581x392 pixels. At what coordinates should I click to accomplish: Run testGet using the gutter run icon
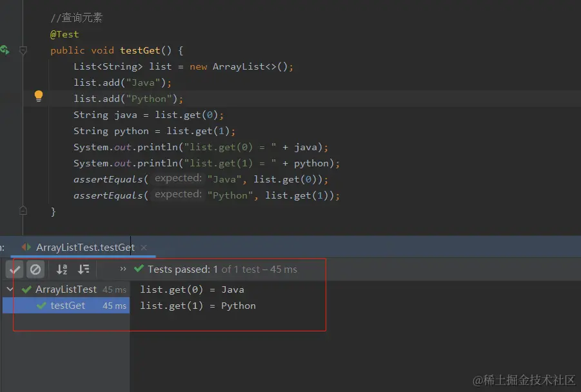point(5,50)
